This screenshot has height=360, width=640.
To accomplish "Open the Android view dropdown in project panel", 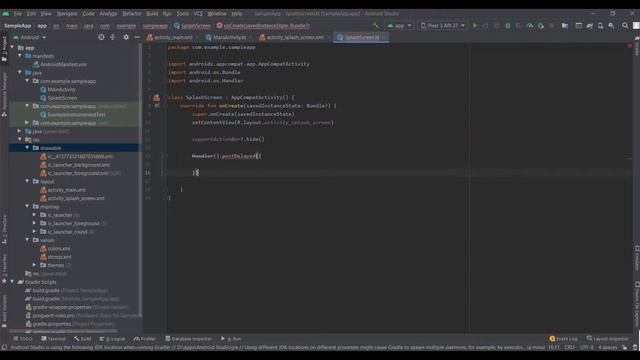I will click(x=30, y=37).
